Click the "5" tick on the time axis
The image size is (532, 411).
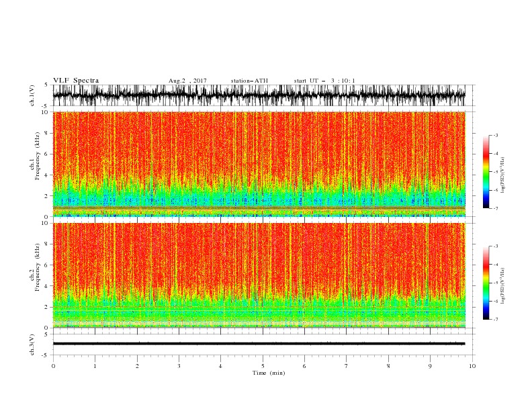(263, 366)
